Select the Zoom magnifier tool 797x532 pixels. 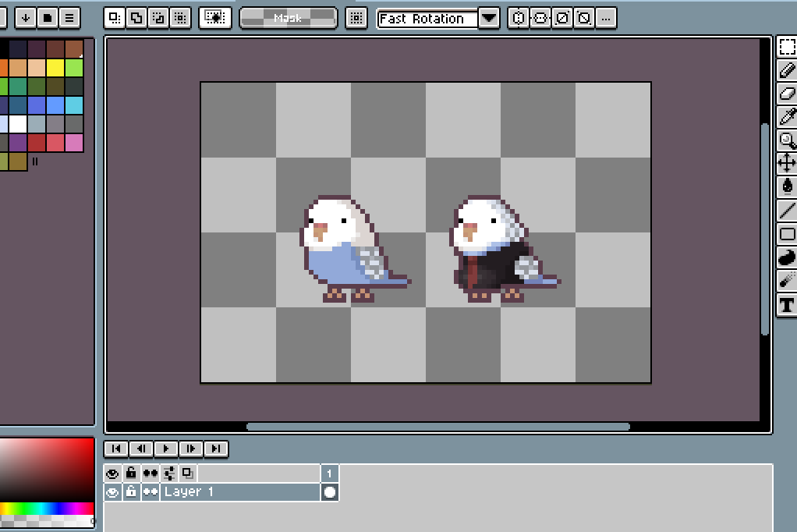coord(787,140)
